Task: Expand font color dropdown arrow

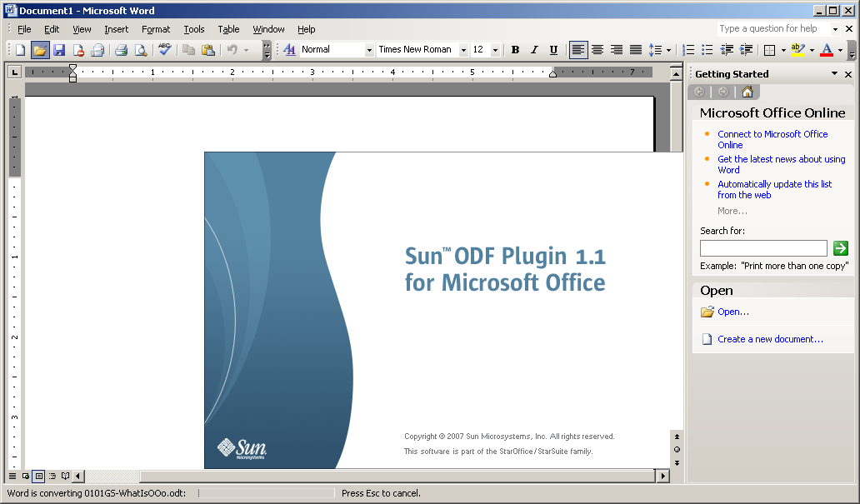Action: pyautogui.click(x=840, y=50)
